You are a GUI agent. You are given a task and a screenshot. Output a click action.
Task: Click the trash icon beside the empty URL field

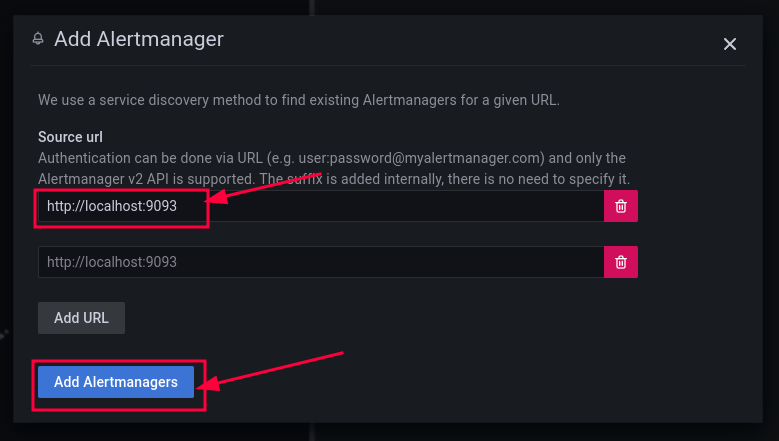click(x=621, y=262)
